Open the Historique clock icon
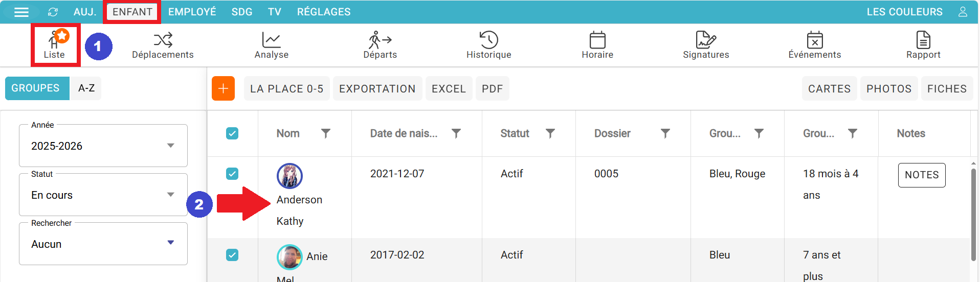Screen dimensions: 980x282 point(488,40)
